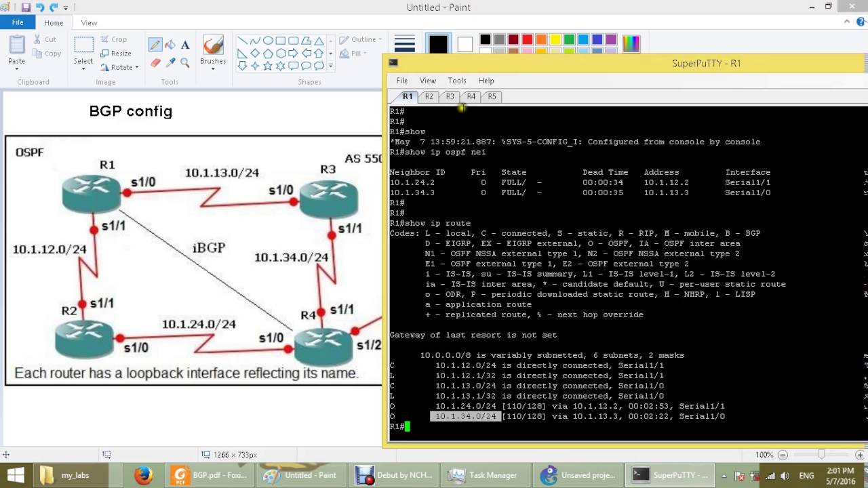Switch to the View ribbon tab in Paint
This screenshot has width=868, height=488.
click(89, 22)
